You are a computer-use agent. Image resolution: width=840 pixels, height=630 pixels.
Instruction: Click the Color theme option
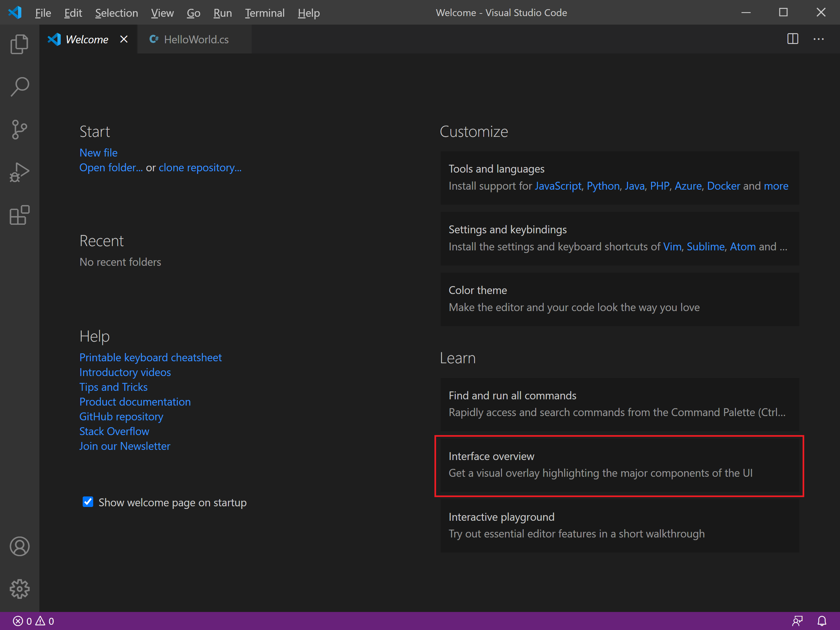(619, 299)
